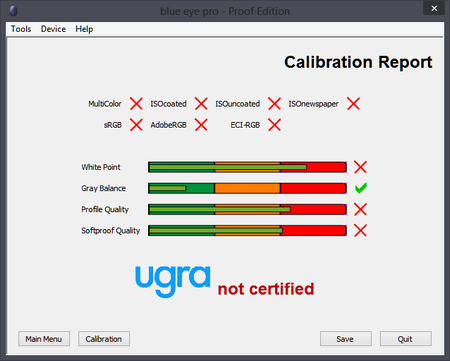450x361 pixels.
Task: Return to the Main Menu
Action: (x=44, y=339)
